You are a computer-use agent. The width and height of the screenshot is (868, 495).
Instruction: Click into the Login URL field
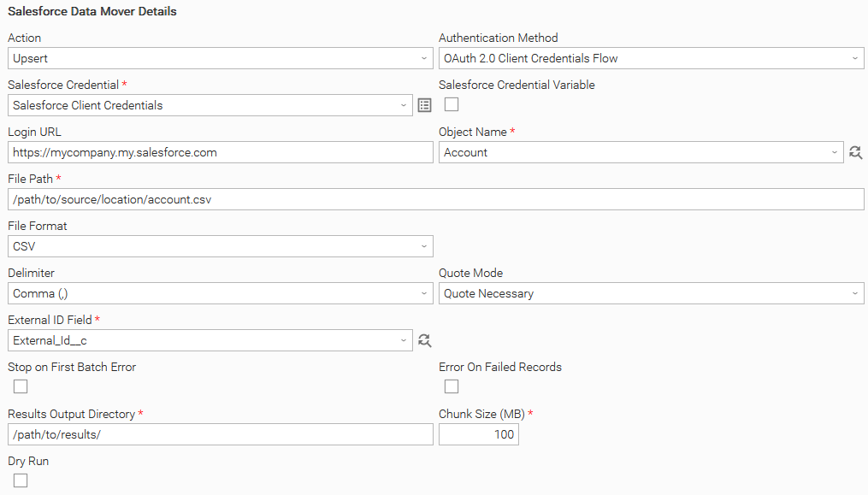coord(221,152)
